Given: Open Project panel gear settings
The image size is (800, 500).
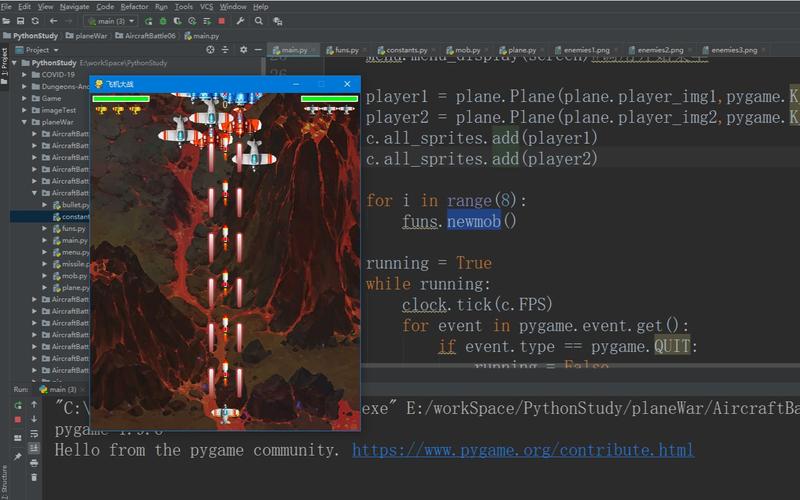Looking at the screenshot, I should (243, 49).
